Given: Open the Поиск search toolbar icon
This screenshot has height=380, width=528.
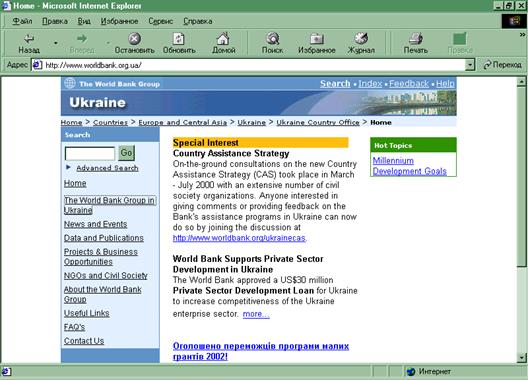Looking at the screenshot, I should click(x=272, y=39).
